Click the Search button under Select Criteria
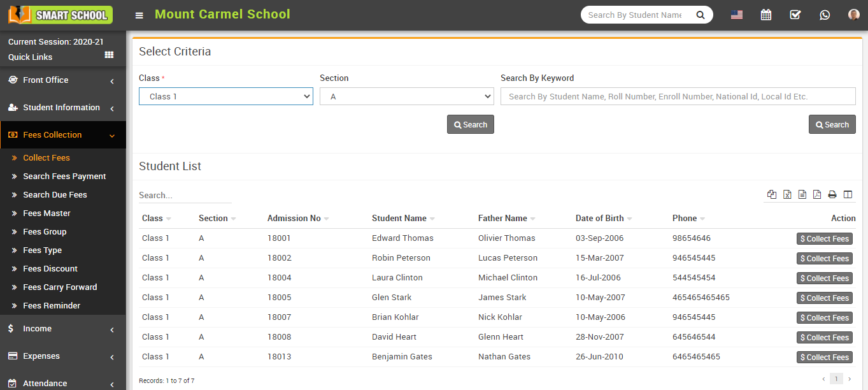Image resolution: width=868 pixels, height=390 pixels. (470, 124)
